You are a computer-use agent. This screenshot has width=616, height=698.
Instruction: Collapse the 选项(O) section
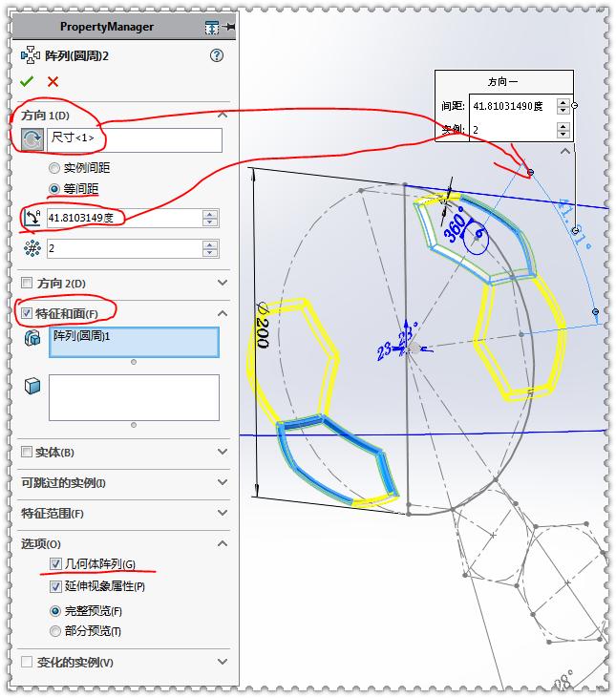coord(223,543)
